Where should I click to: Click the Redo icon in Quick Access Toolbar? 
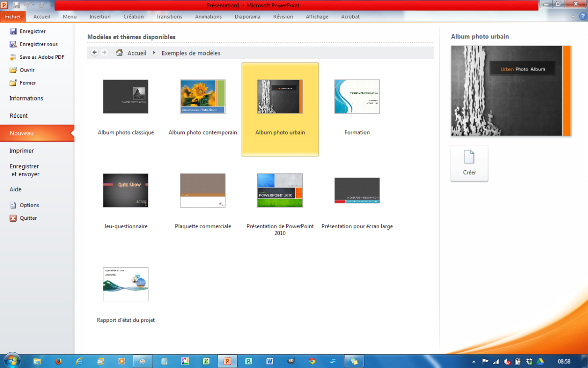tap(42, 5)
